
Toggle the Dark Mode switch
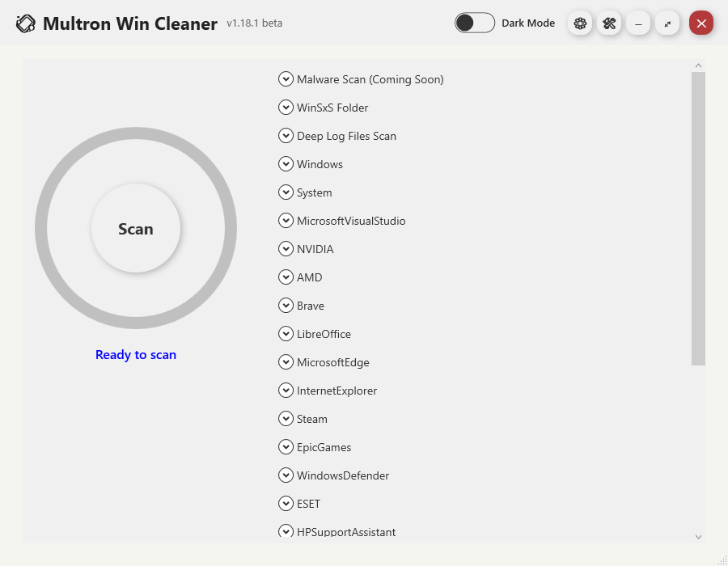coord(475,23)
